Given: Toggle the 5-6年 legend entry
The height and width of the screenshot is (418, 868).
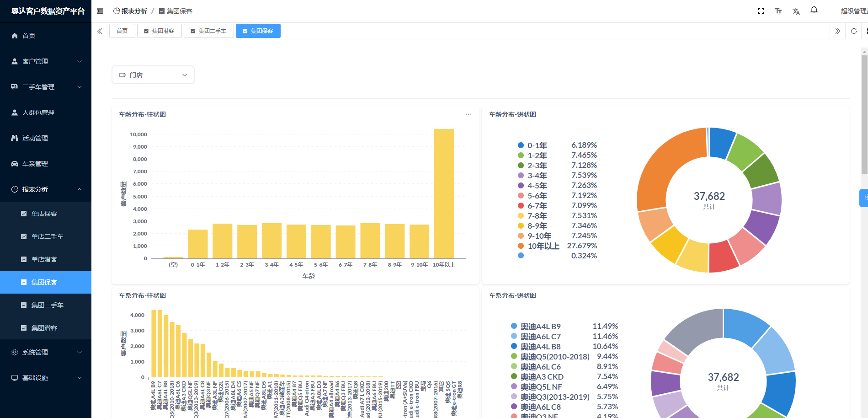Looking at the screenshot, I should [557, 196].
